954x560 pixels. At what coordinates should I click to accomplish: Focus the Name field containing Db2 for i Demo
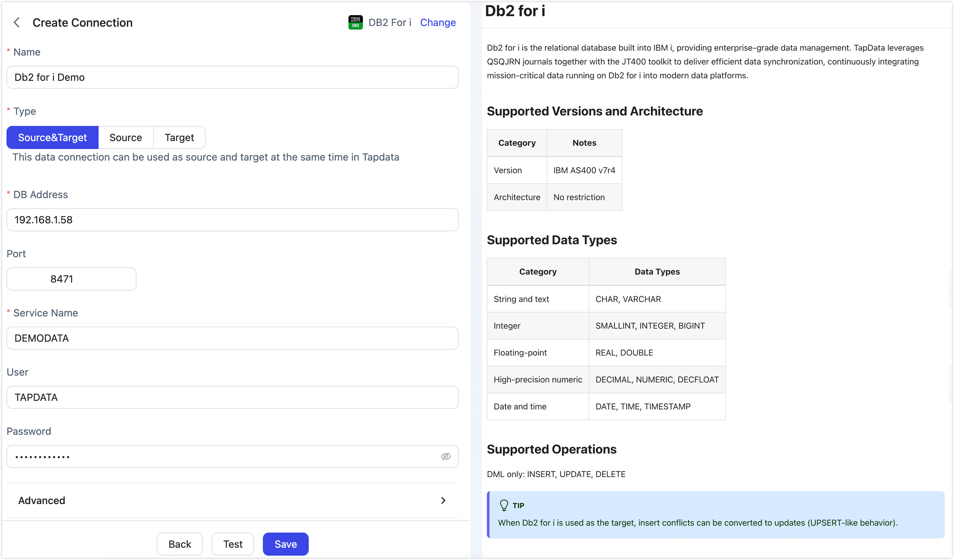(232, 77)
